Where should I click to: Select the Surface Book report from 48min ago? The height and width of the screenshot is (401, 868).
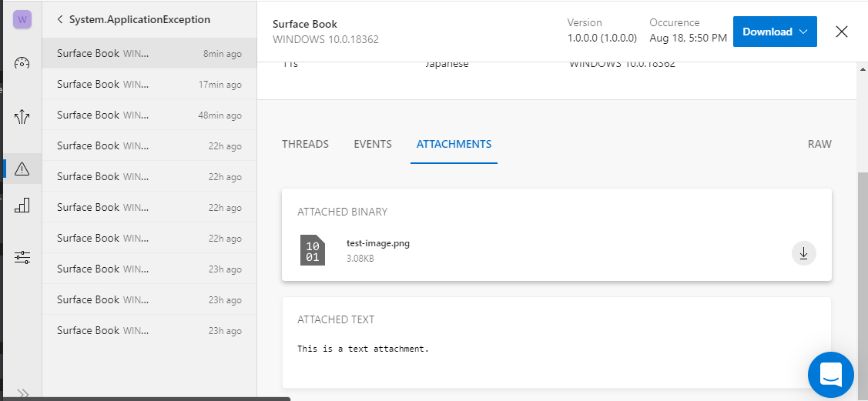click(149, 115)
